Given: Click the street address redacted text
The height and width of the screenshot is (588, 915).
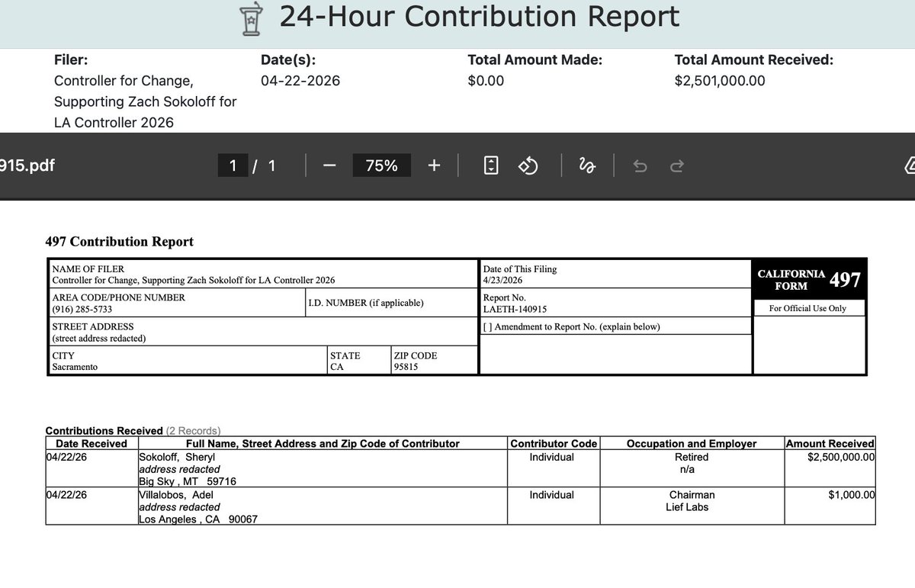Looking at the screenshot, I should [x=98, y=338].
